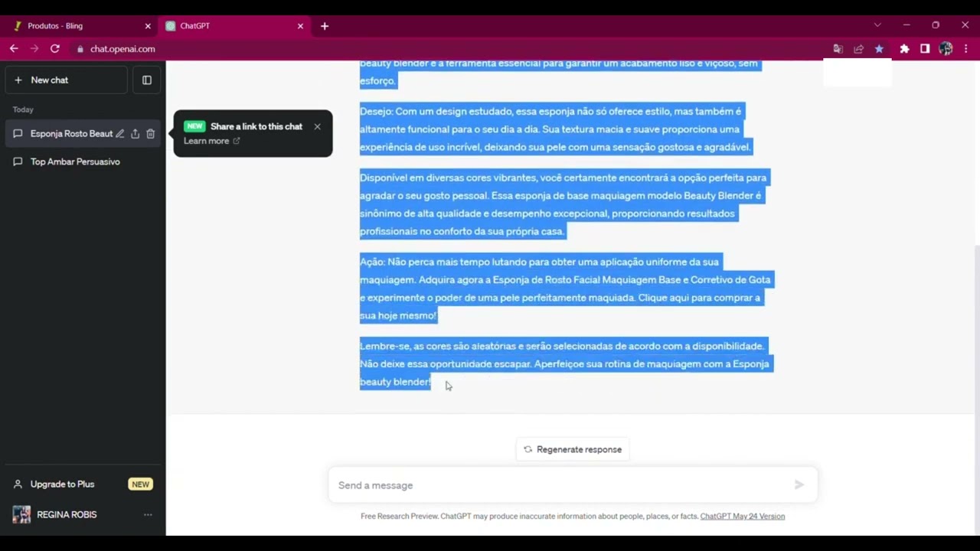This screenshot has width=980, height=551.
Task: Delete the Esponja Rosto conversation using the trash icon
Action: pos(150,133)
